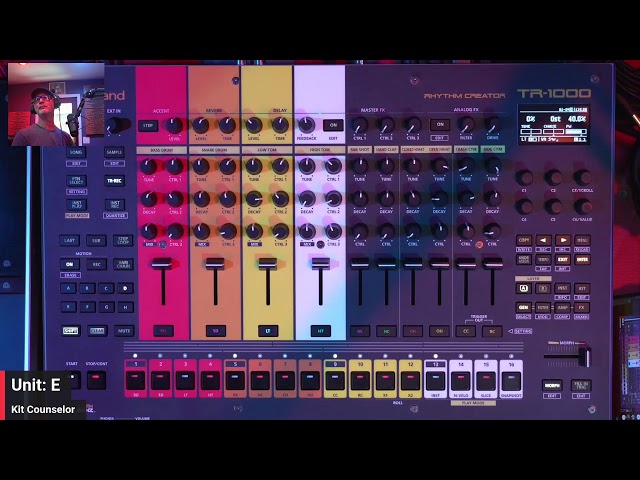Select the HT instrument button under the white fader
Viewport: 640px width, 480px height.
320,331
